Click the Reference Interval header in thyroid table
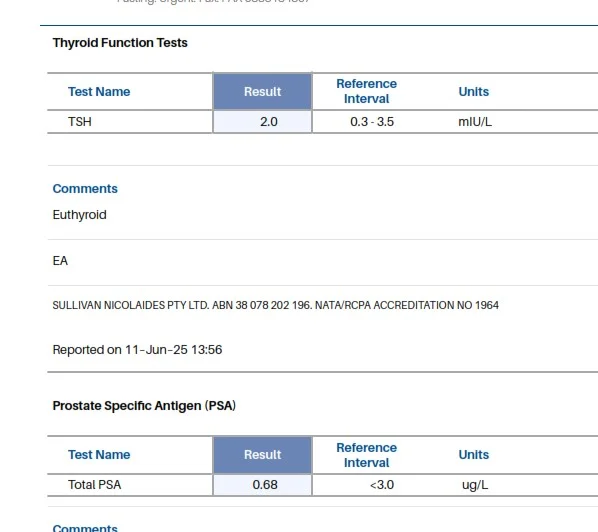The width and height of the screenshot is (598, 532). click(367, 91)
